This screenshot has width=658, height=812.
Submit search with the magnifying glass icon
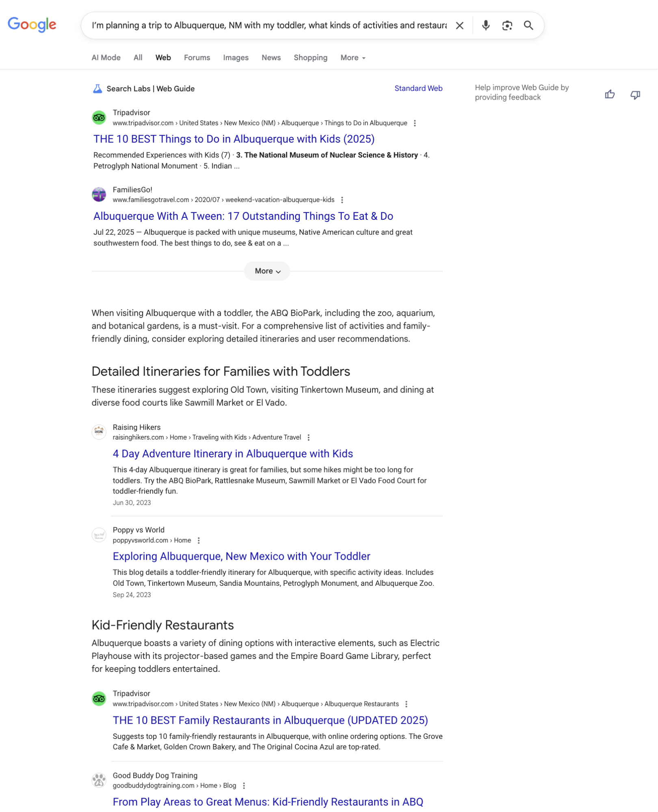click(528, 26)
